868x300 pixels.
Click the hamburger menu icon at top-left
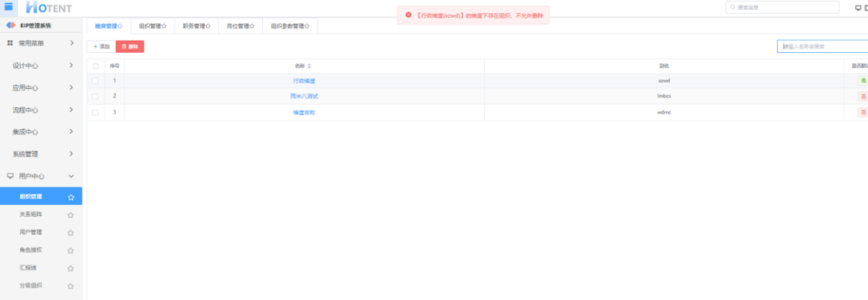[x=9, y=7]
